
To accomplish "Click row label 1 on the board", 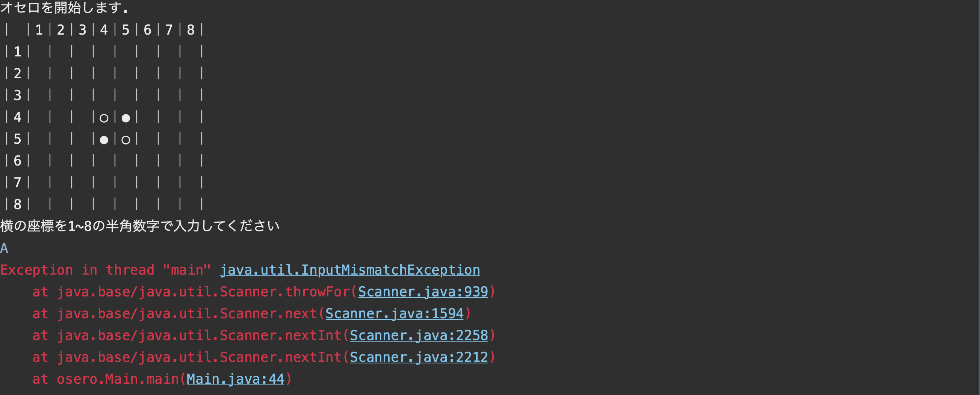I will 18,52.
